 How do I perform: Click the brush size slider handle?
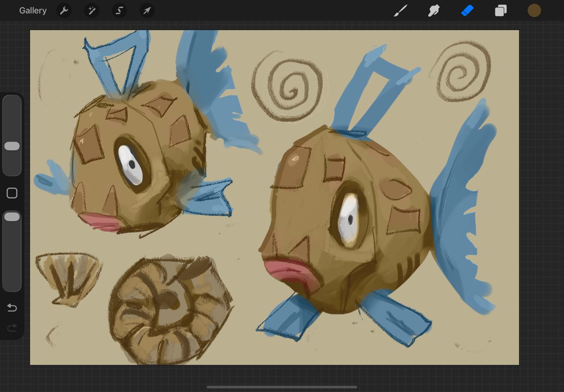coord(12,146)
